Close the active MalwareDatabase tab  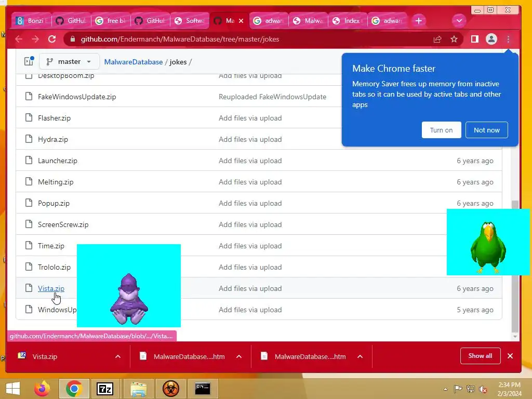[x=241, y=21]
